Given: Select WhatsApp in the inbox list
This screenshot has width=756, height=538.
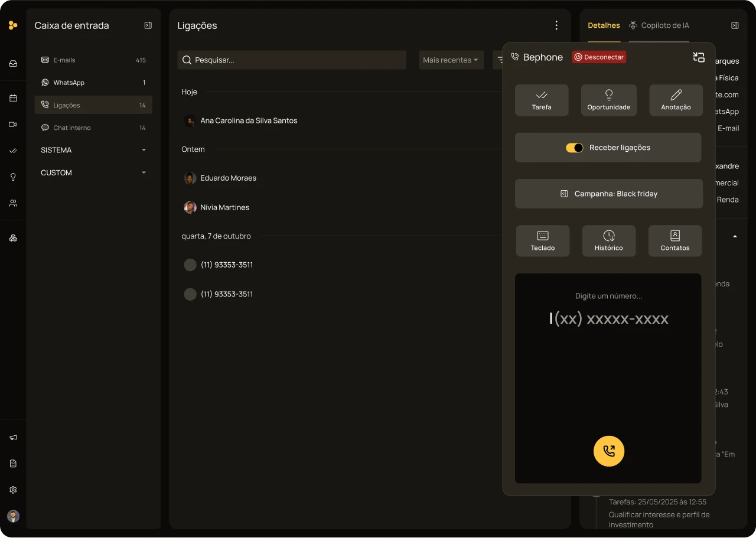Looking at the screenshot, I should [x=69, y=83].
